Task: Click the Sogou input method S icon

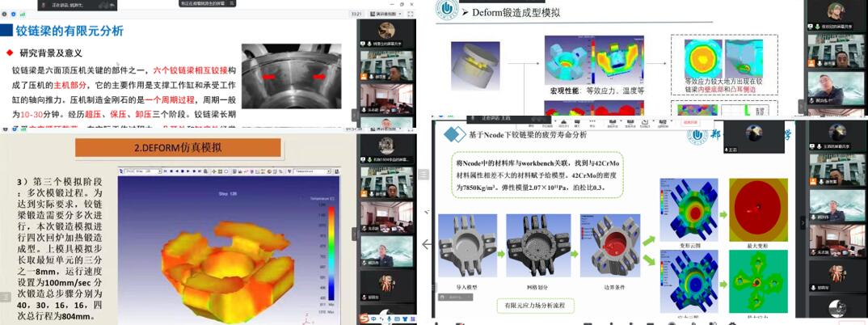Action: coord(364,317)
